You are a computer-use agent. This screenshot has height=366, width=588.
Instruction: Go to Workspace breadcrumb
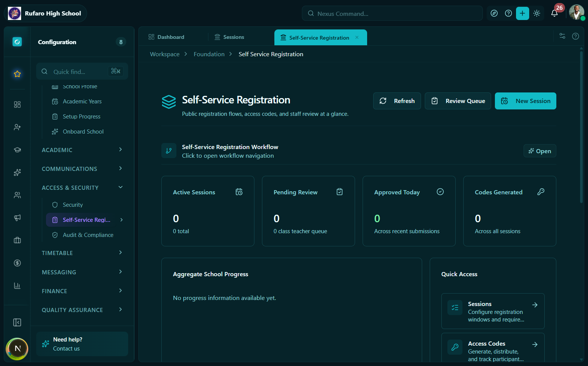tap(165, 54)
